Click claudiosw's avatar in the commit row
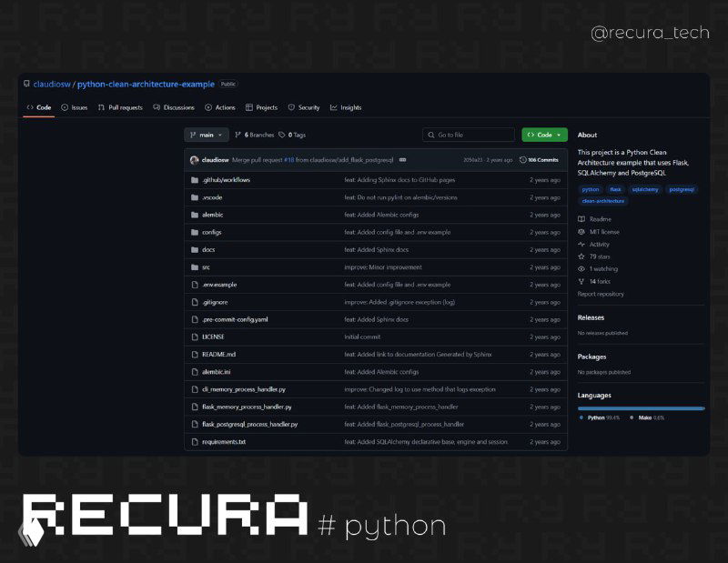The image size is (728, 563). 196,159
